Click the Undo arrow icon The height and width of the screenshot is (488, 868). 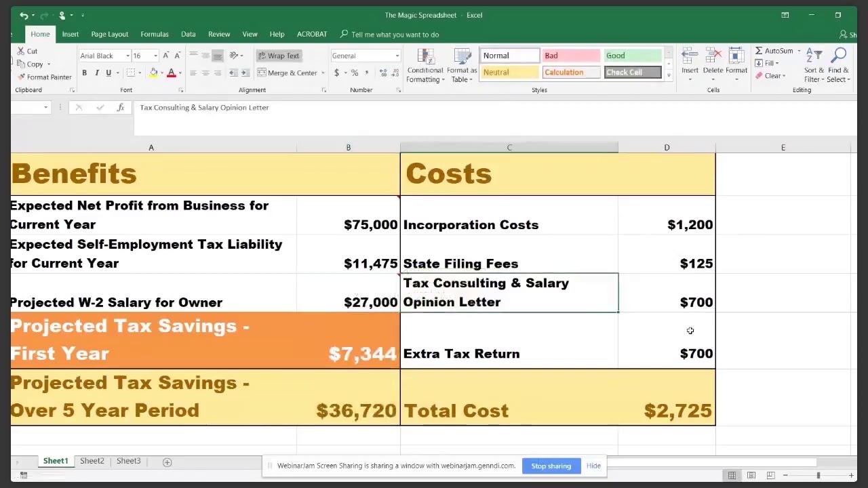24,15
